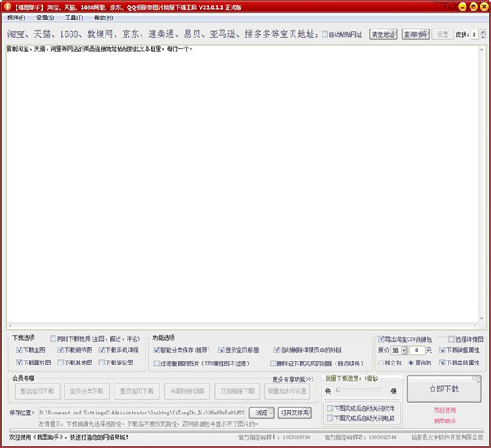
Task: Click the 立即下载 button
Action: 444,388
